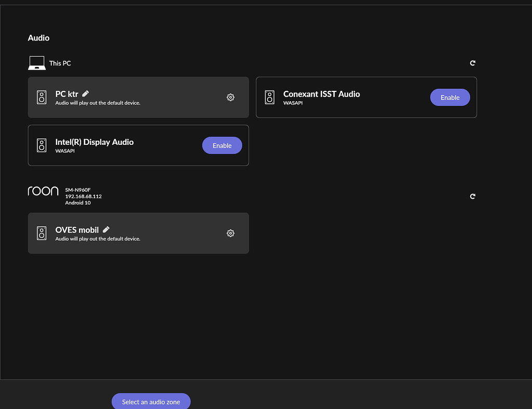Image resolution: width=532 pixels, height=409 pixels.
Task: Refresh devices on the SM-N960F phone
Action: pos(472,196)
